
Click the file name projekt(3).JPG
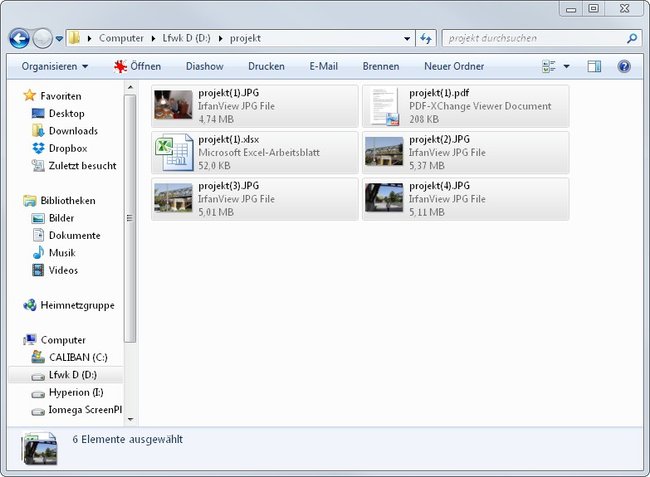(x=229, y=186)
